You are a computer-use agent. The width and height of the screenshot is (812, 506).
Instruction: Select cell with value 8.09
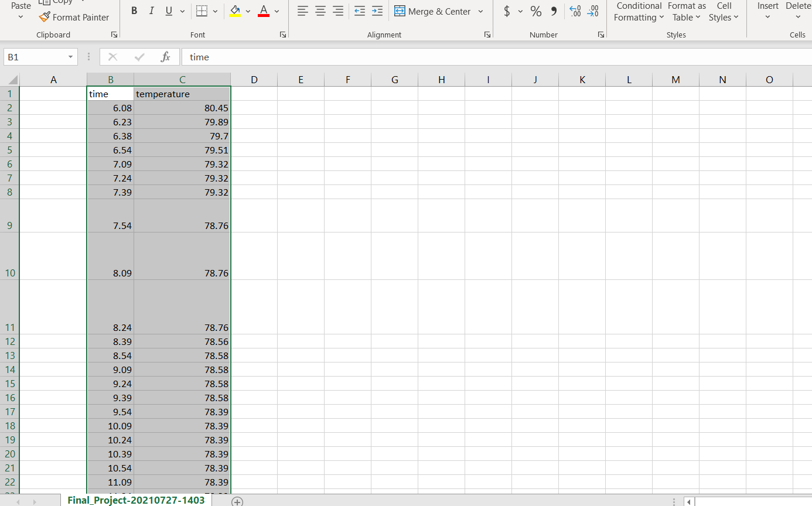(110, 256)
